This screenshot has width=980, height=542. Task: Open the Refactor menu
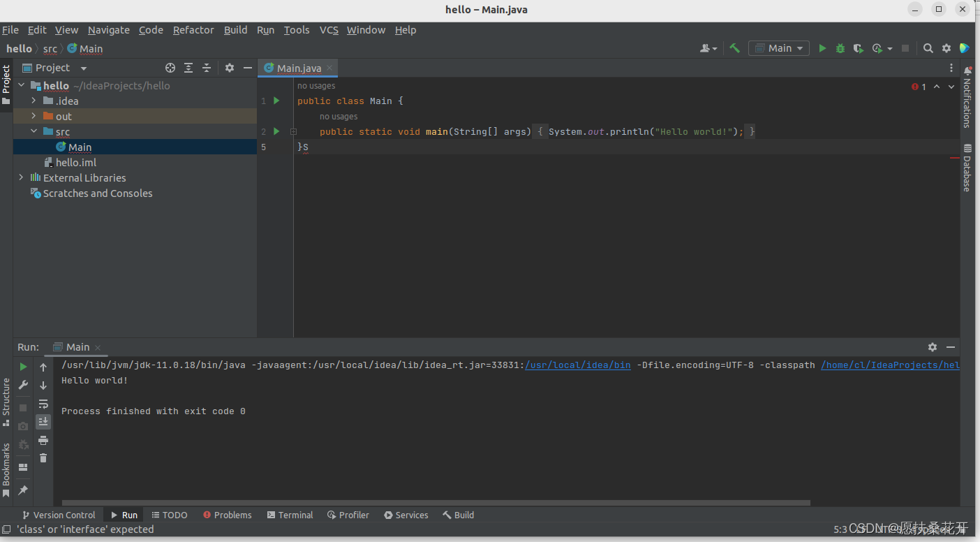(x=193, y=30)
